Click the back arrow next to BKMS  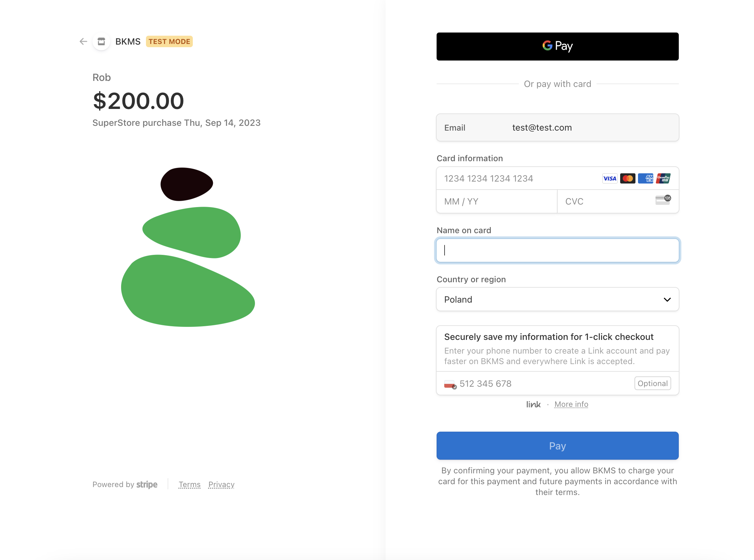83,42
